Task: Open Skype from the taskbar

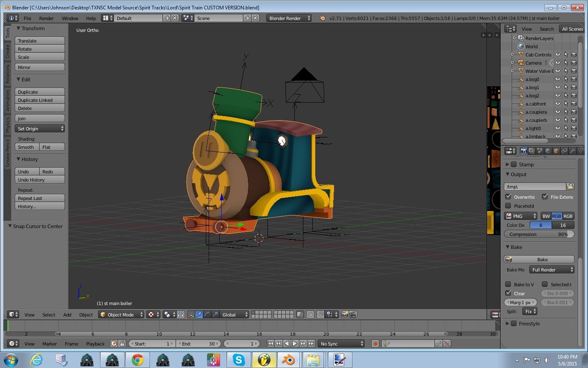Action: [238, 360]
